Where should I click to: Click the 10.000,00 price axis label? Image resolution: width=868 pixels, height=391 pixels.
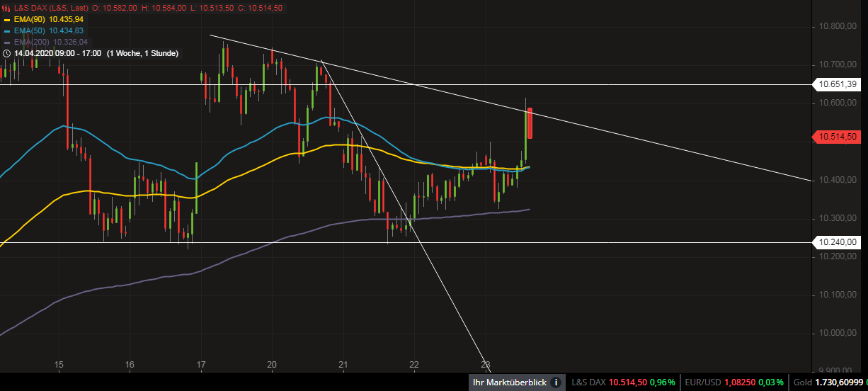[x=838, y=333]
